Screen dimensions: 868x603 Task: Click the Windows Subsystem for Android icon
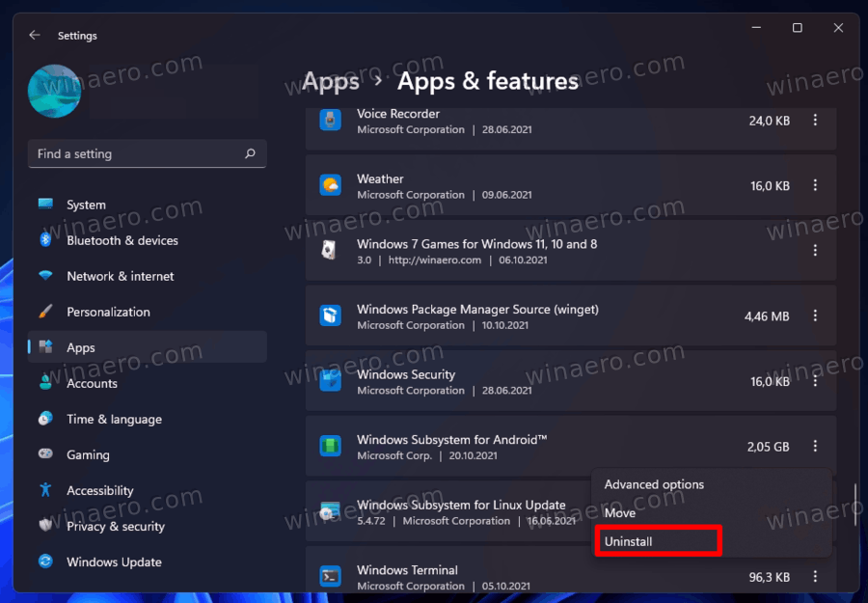point(331,446)
